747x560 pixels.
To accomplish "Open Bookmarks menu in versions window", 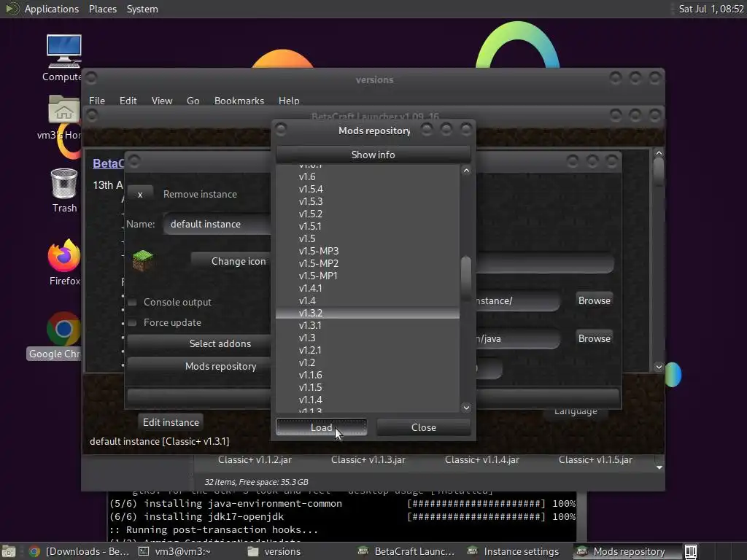I will pos(239,101).
